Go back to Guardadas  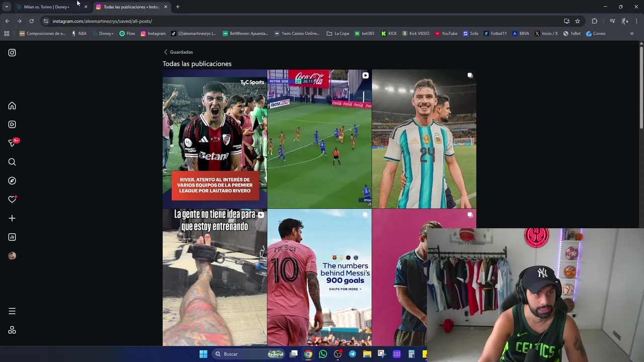click(x=178, y=52)
